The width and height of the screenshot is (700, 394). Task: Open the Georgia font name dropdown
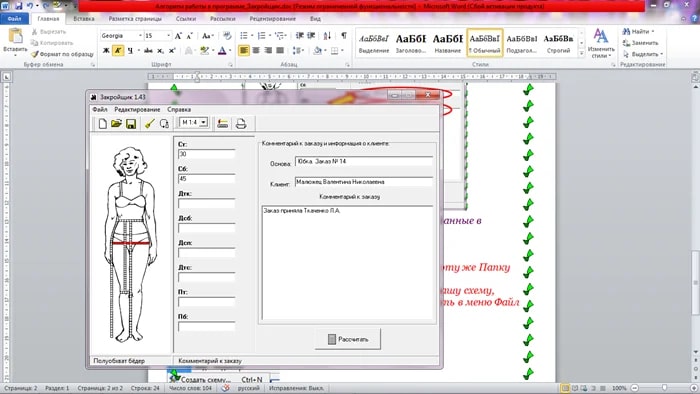tap(140, 36)
